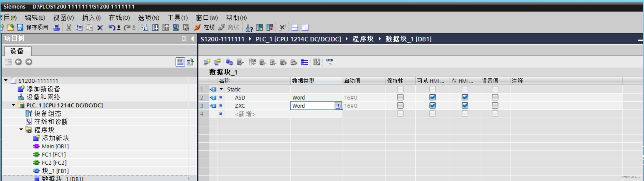Start simulation using the computer icon

176,27
